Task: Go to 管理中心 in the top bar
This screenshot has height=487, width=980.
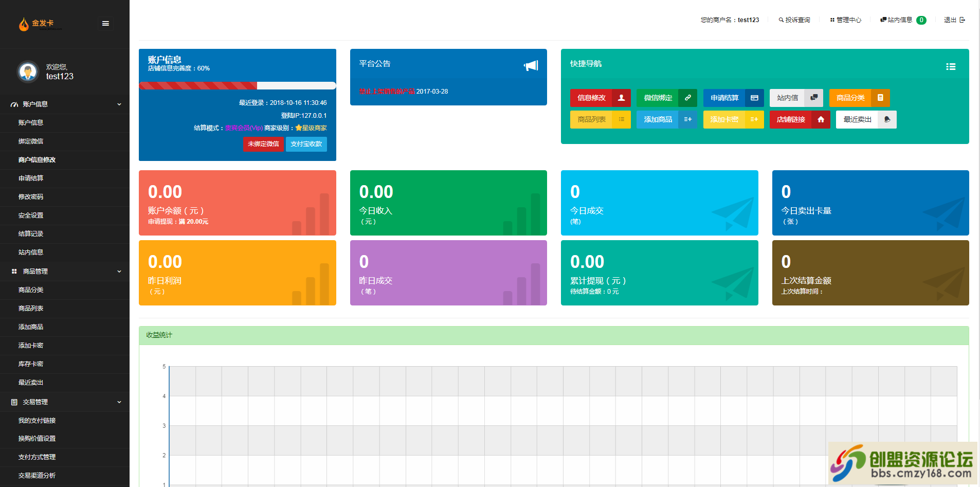Action: click(x=846, y=20)
